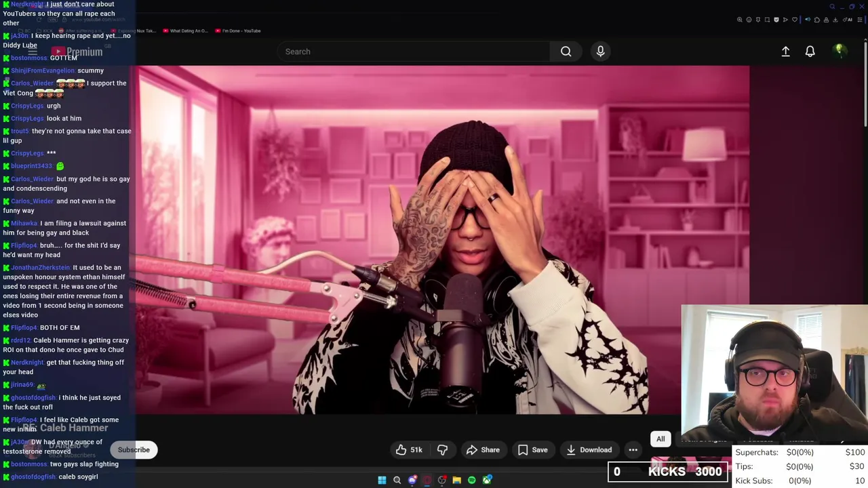Click chat username JonathanZherkstein
The width and height of the screenshot is (868, 488).
click(40, 268)
